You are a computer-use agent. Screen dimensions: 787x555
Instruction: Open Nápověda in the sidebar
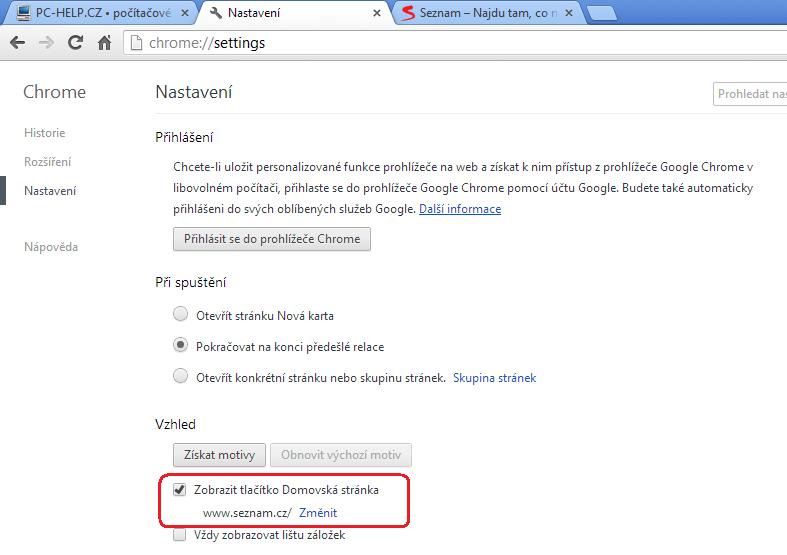(x=51, y=247)
